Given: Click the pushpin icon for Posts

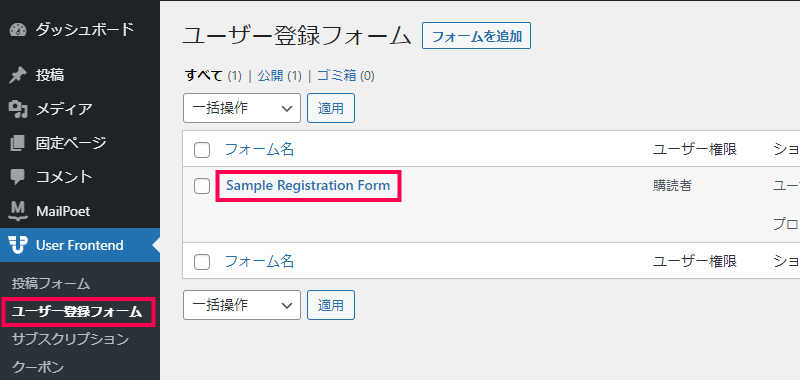Looking at the screenshot, I should [x=18, y=75].
